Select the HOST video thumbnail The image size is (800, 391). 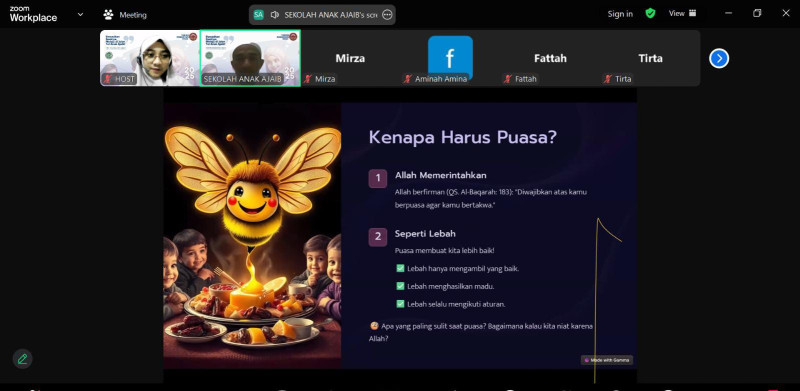[149, 58]
